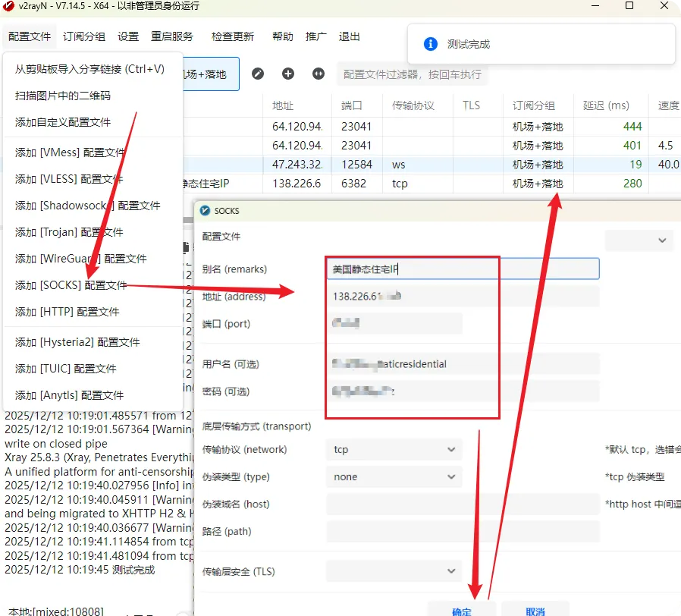Open the 帮助 menu

point(282,36)
